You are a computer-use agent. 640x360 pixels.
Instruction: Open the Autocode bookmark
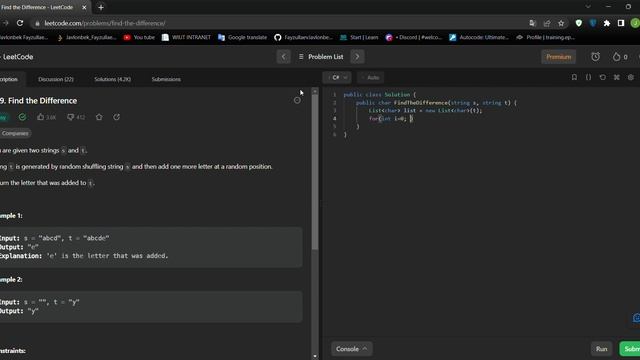pyautogui.click(x=479, y=37)
